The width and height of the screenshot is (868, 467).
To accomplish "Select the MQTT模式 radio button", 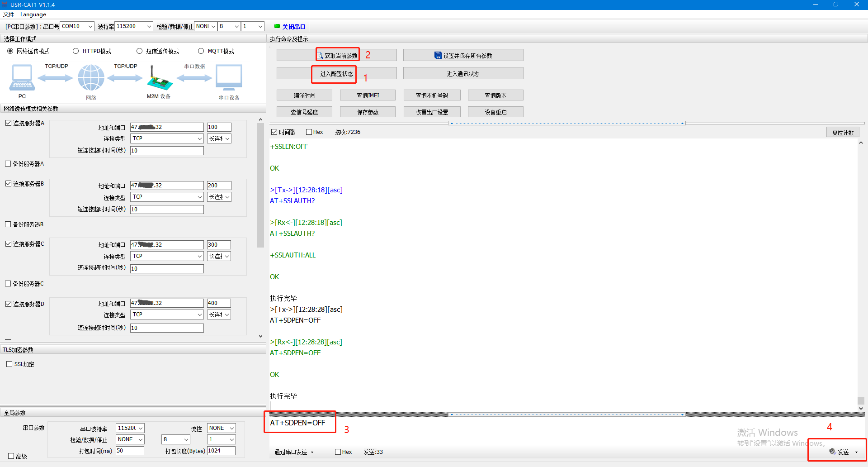I will coord(201,51).
